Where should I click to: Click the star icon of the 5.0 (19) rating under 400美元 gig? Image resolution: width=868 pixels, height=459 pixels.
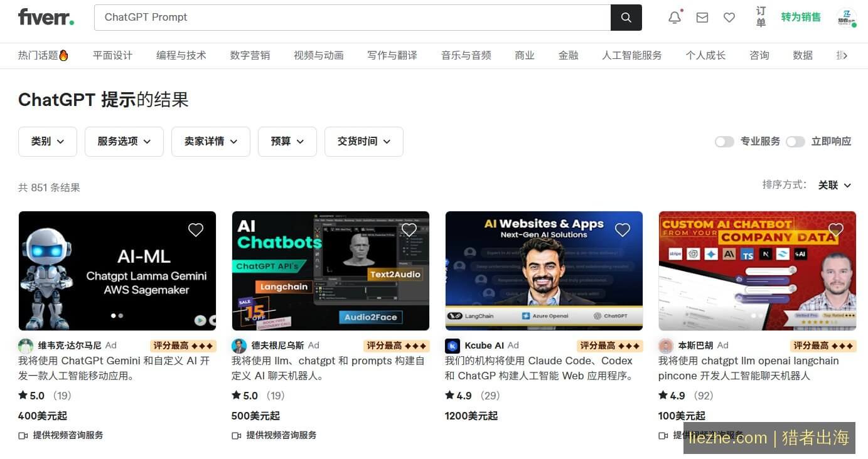click(x=23, y=395)
